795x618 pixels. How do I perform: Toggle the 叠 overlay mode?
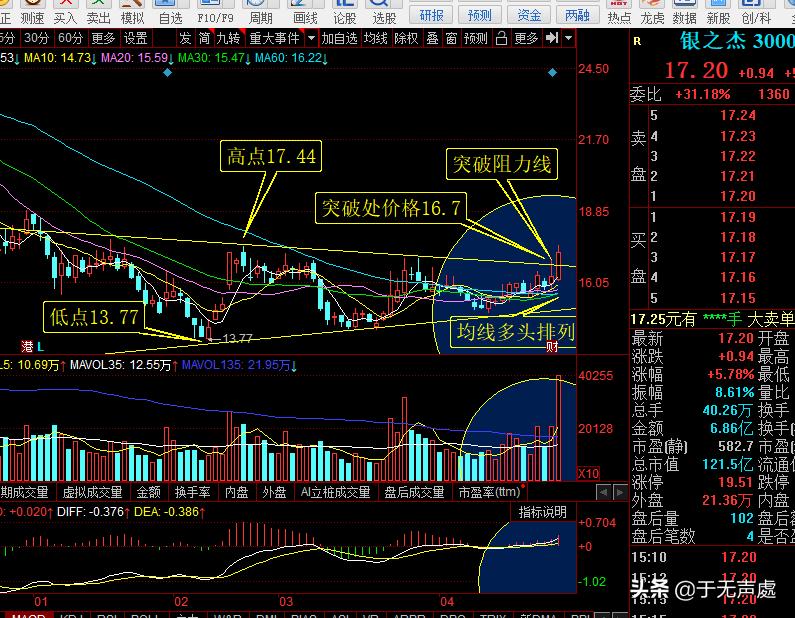pyautogui.click(x=432, y=38)
